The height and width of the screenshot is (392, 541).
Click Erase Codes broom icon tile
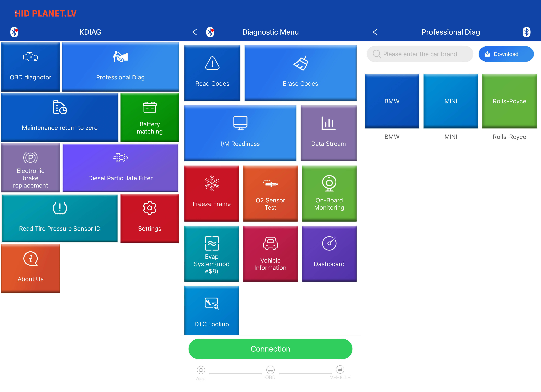[300, 73]
